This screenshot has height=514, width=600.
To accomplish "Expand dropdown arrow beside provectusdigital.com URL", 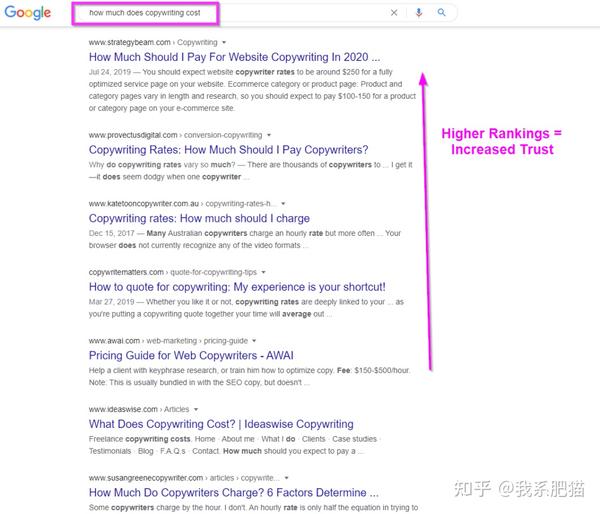I will click(x=269, y=135).
